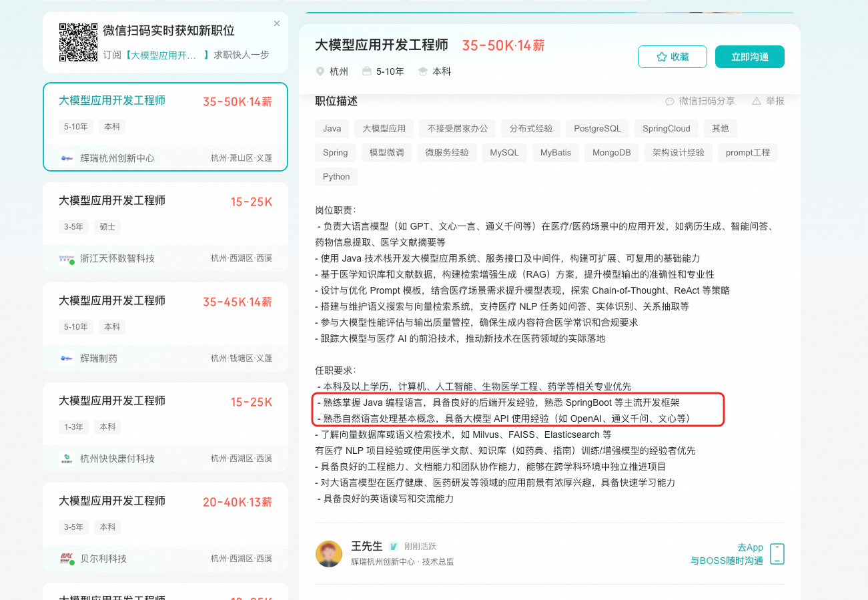Image resolution: width=868 pixels, height=600 pixels.
Task: Click the Java skill tag
Action: coord(332,129)
